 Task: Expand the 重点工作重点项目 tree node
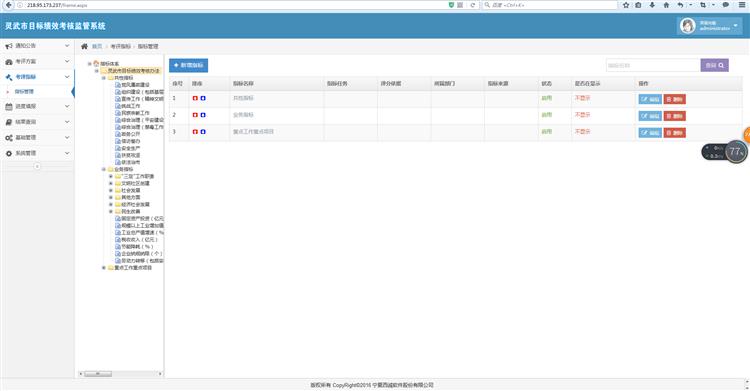104,268
